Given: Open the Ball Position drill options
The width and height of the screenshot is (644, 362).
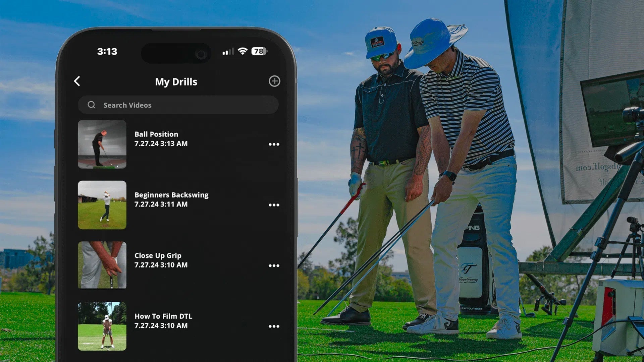Looking at the screenshot, I should pos(274,144).
